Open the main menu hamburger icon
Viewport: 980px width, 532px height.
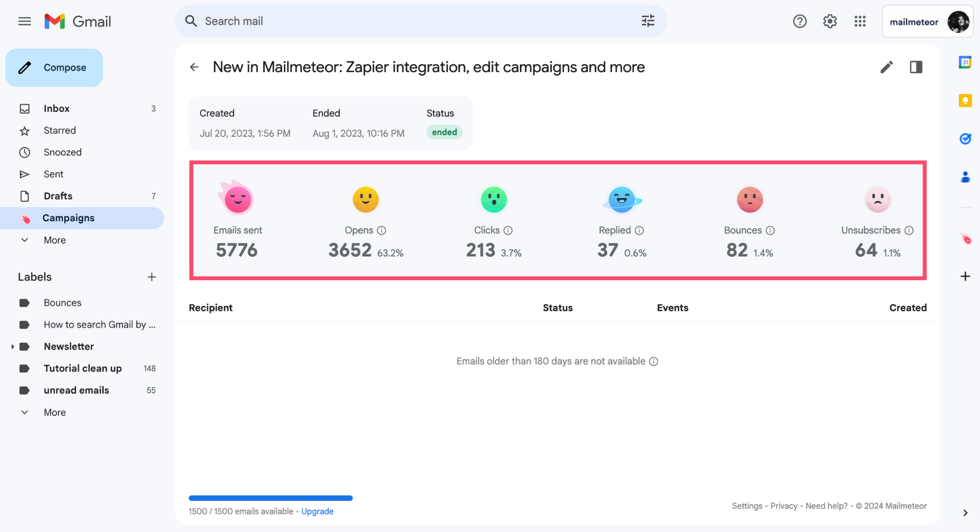point(24,21)
